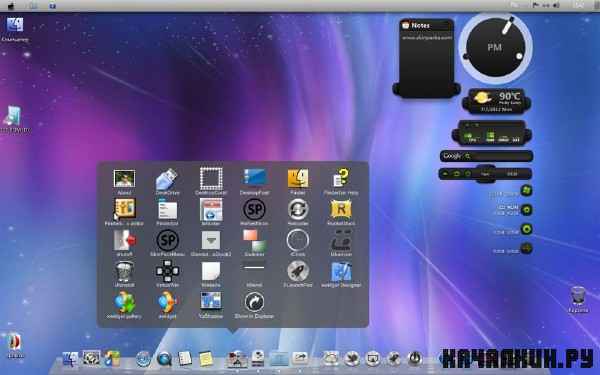The width and height of the screenshot is (600, 375).
Task: Click the volume icon in the menu bar
Action: pyautogui.click(x=556, y=5)
